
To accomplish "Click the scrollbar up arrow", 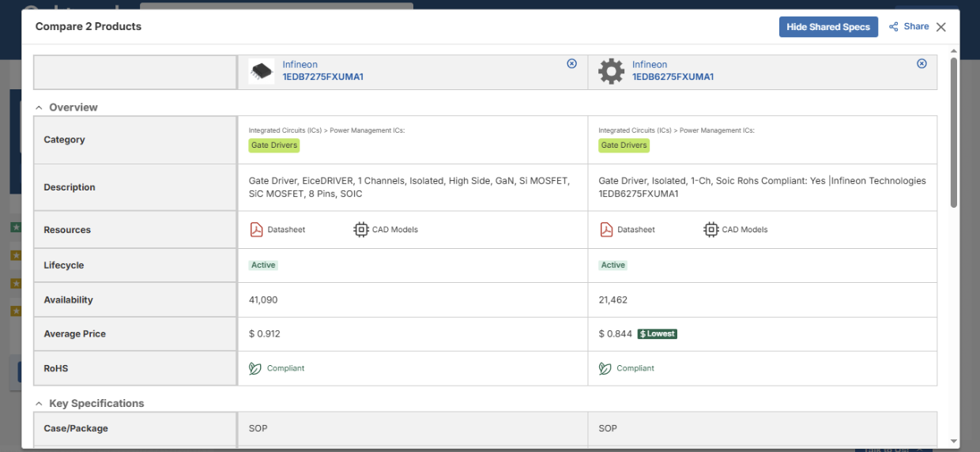I will pos(953,51).
